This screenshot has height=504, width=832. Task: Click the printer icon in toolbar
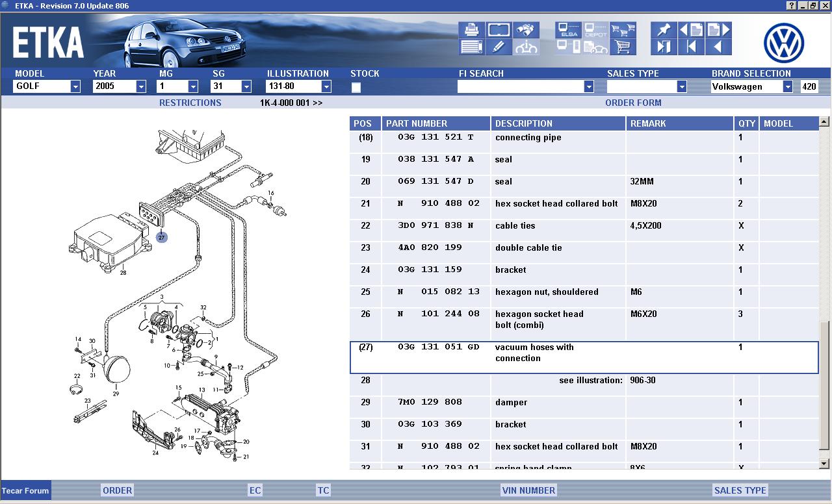point(471,30)
